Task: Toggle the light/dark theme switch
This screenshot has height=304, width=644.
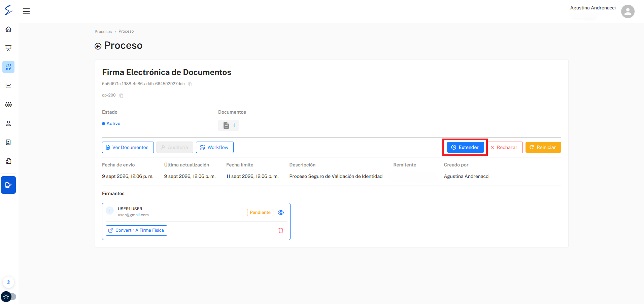Action: coord(8,297)
